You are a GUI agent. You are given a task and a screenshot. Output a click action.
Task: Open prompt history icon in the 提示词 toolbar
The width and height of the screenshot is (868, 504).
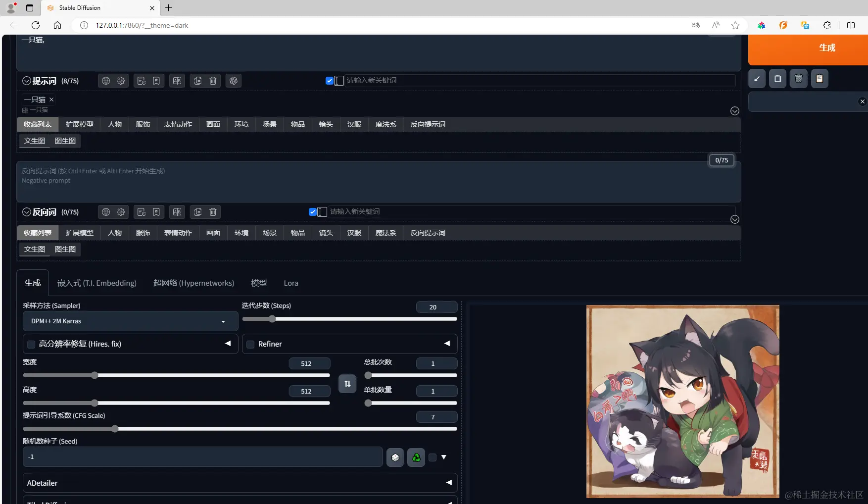click(x=142, y=81)
